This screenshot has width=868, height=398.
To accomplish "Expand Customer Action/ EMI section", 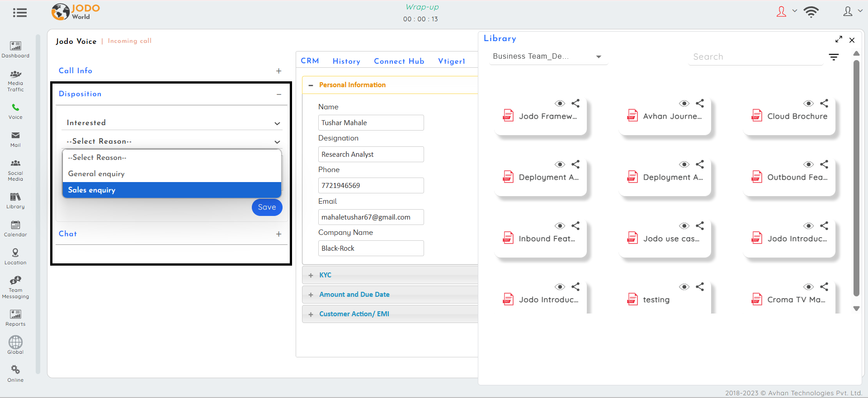I will click(x=311, y=314).
